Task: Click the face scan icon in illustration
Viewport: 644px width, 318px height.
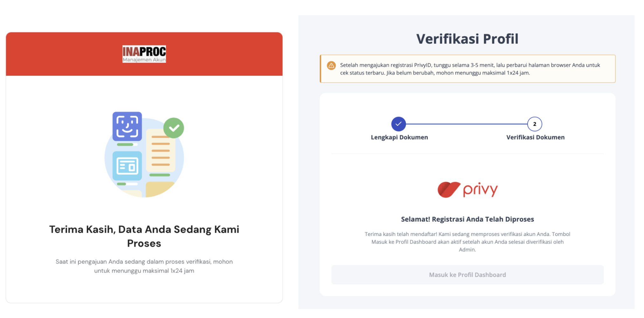Action: [127, 126]
